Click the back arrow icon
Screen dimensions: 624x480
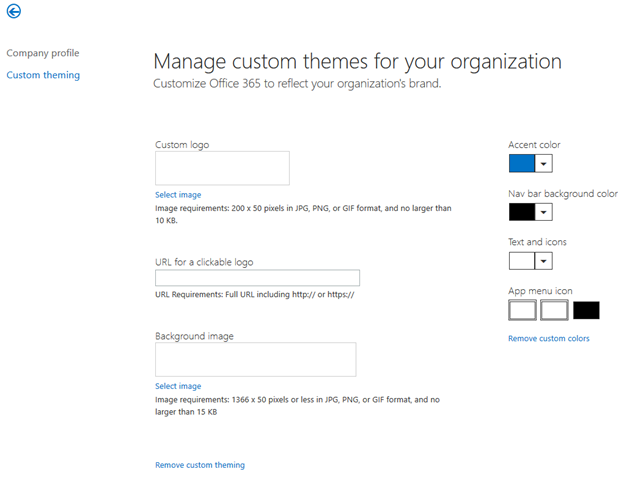pos(14,12)
